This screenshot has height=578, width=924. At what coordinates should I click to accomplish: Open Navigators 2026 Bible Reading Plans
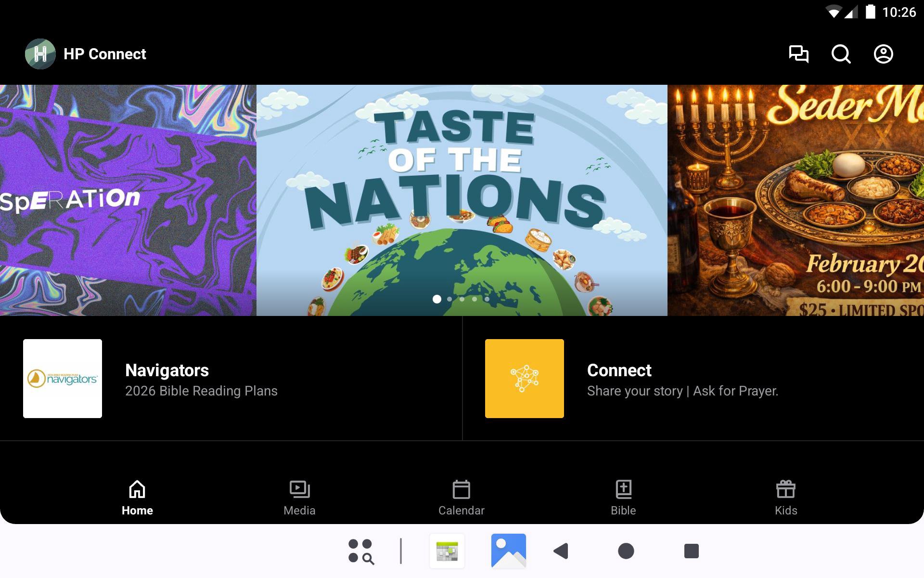pos(201,380)
